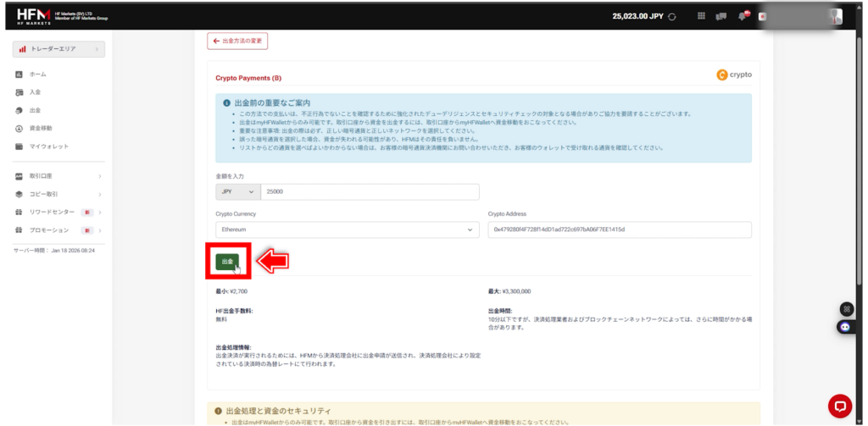
Task: Click the user profile avatar
Action: click(x=835, y=16)
